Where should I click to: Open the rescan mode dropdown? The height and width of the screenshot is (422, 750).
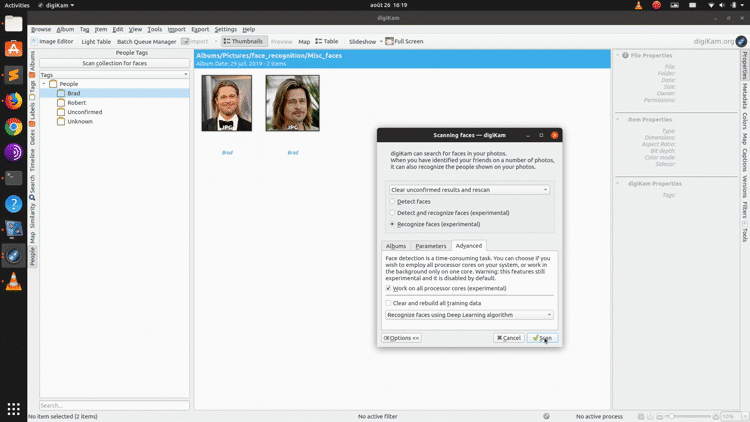[x=469, y=189]
